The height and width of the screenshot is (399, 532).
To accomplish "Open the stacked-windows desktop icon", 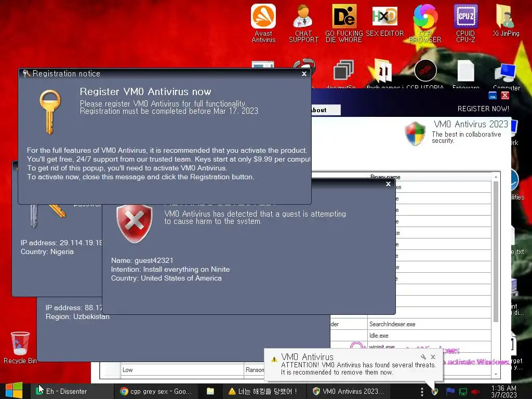I will point(343,71).
